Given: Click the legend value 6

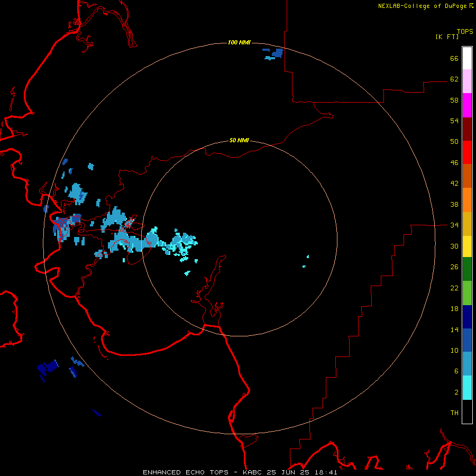Looking at the screenshot, I should [456, 371].
